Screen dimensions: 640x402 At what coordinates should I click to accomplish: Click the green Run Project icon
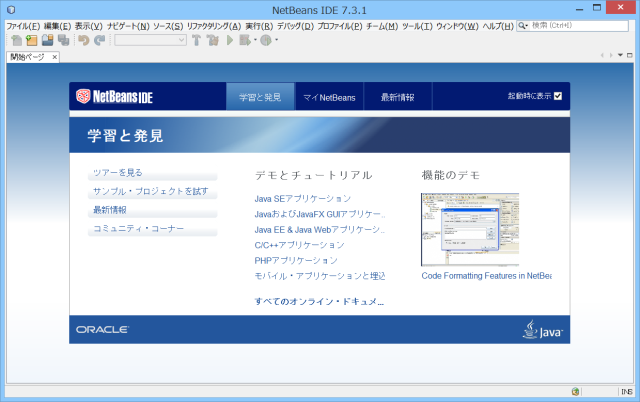coord(230,40)
